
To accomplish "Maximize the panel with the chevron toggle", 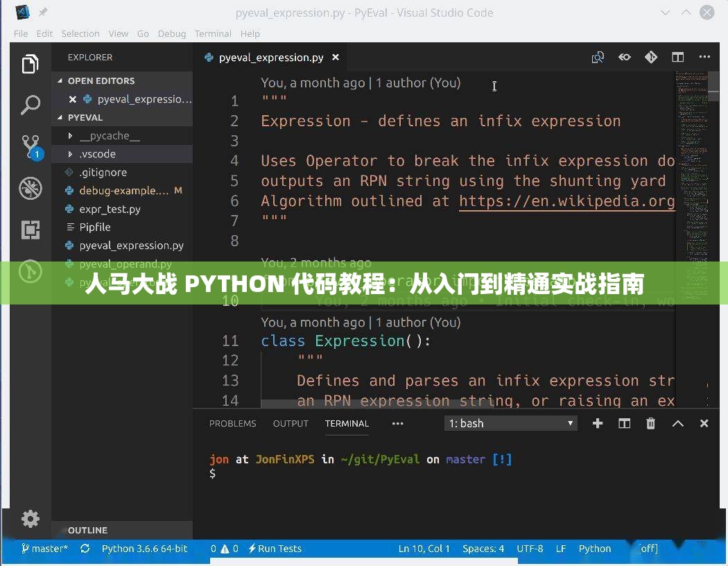I will click(x=677, y=423).
